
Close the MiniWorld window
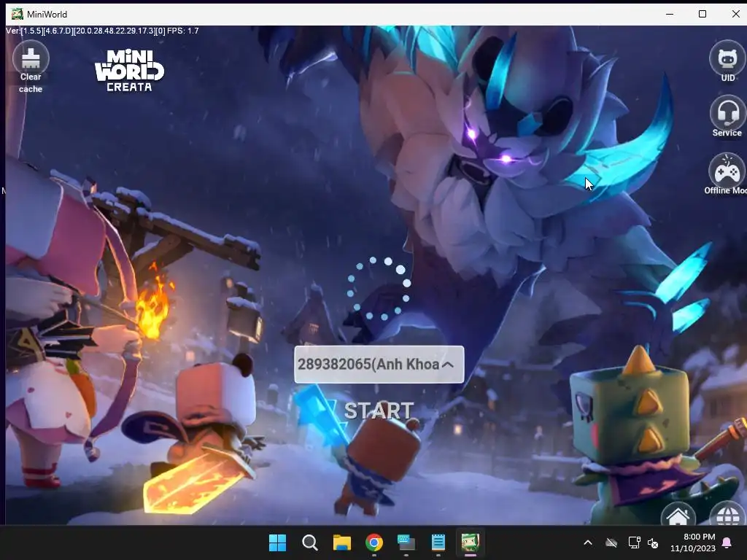(735, 14)
